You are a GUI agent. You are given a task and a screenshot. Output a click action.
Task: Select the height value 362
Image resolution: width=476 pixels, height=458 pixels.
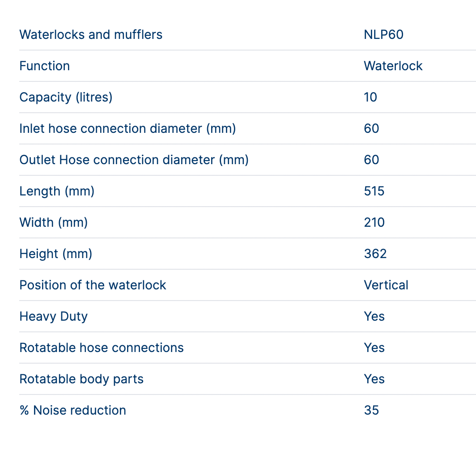pyautogui.click(x=375, y=254)
